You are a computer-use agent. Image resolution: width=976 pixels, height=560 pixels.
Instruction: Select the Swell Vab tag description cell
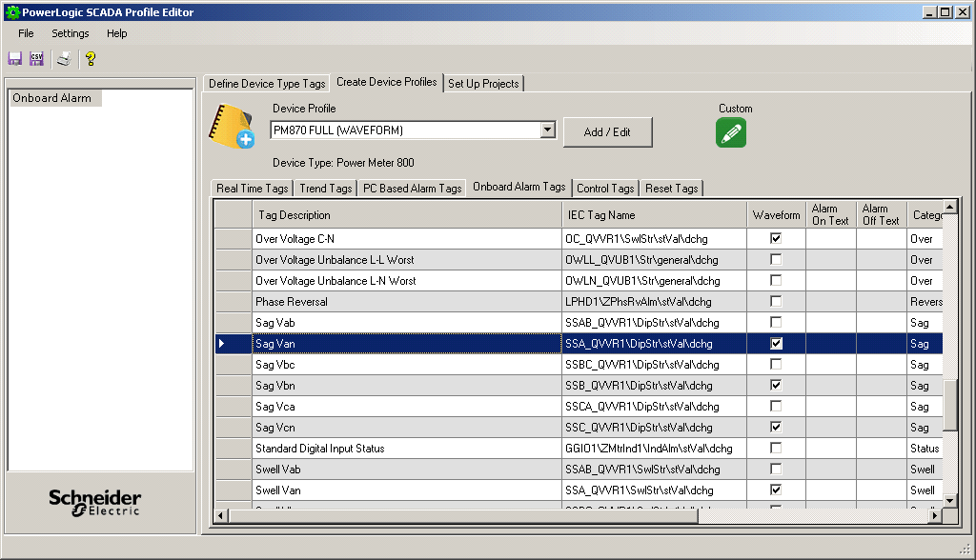coord(407,470)
